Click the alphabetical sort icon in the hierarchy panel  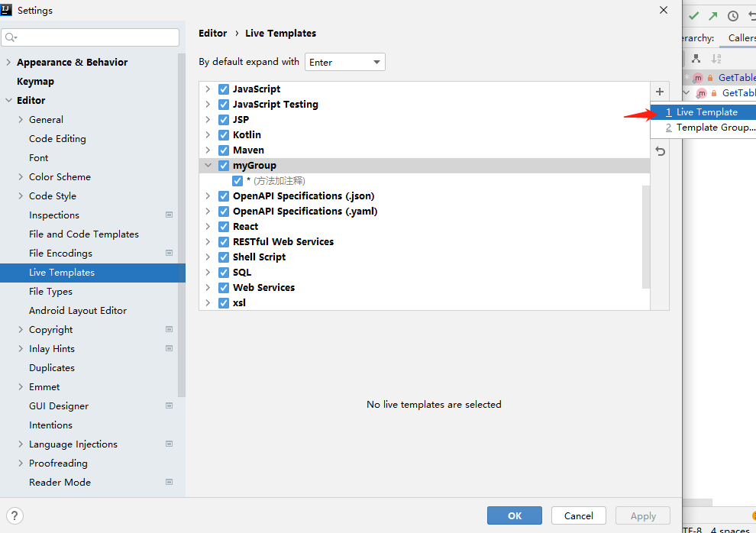tap(716, 59)
